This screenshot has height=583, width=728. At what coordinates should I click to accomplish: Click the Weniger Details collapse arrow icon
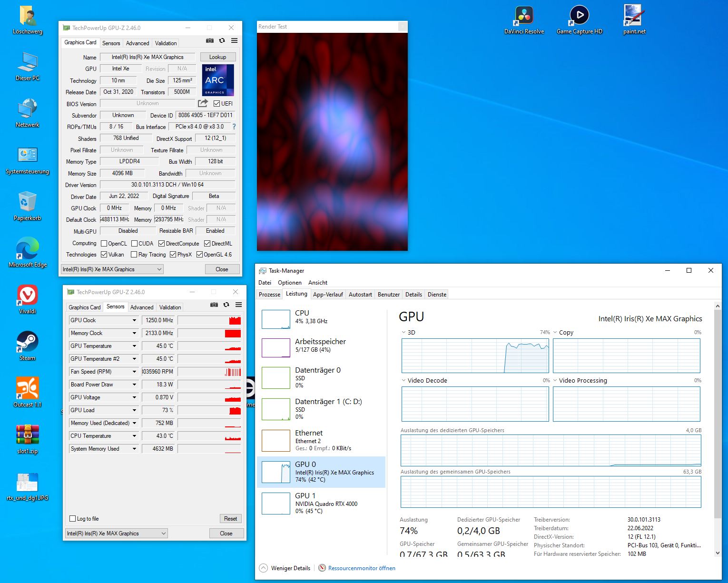(263, 568)
